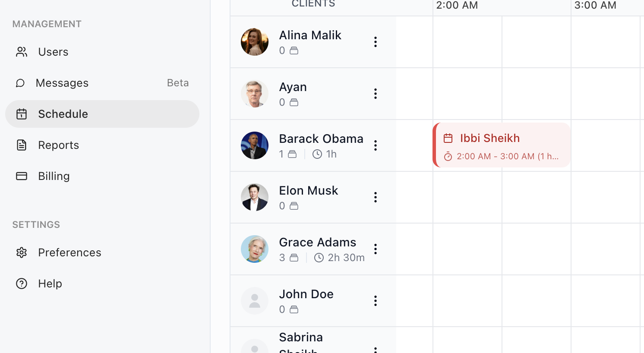Open the Users page
Image resolution: width=644 pixels, height=353 pixels.
[53, 52]
